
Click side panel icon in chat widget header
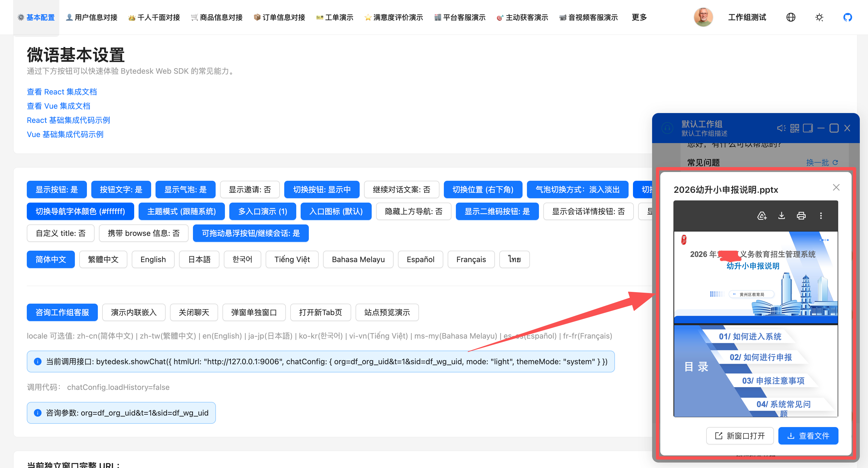click(x=808, y=128)
